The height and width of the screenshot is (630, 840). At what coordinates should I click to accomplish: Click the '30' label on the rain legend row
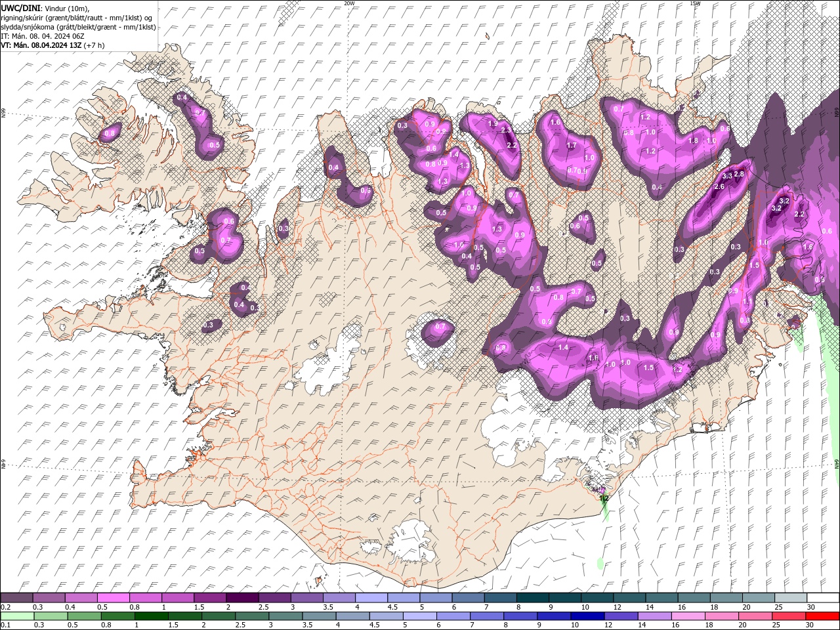click(x=809, y=625)
